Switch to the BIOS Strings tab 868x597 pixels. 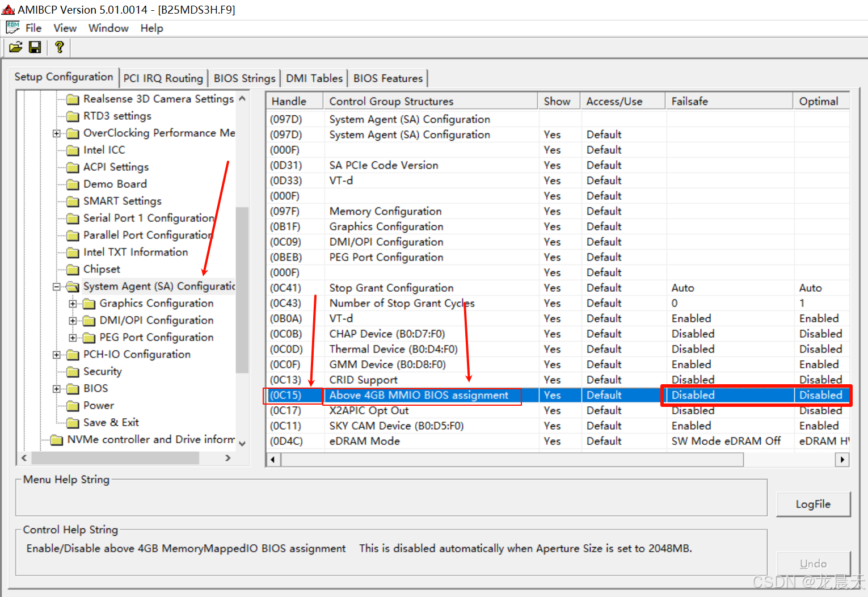click(x=244, y=78)
